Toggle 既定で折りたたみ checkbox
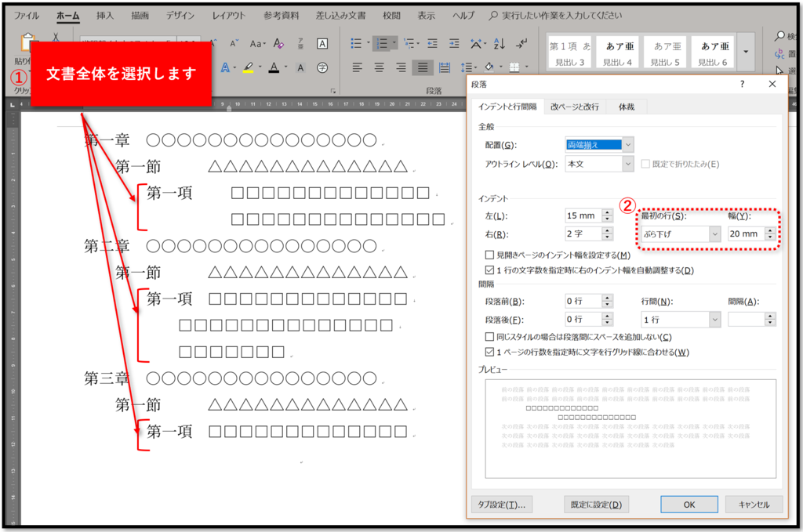Image resolution: width=803 pixels, height=532 pixels. (x=645, y=164)
